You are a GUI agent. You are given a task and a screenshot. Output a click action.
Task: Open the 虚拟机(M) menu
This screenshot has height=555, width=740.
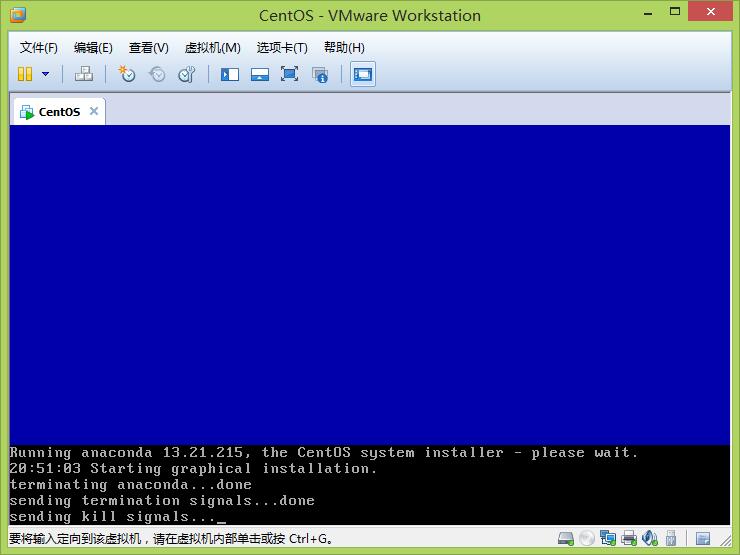(212, 47)
